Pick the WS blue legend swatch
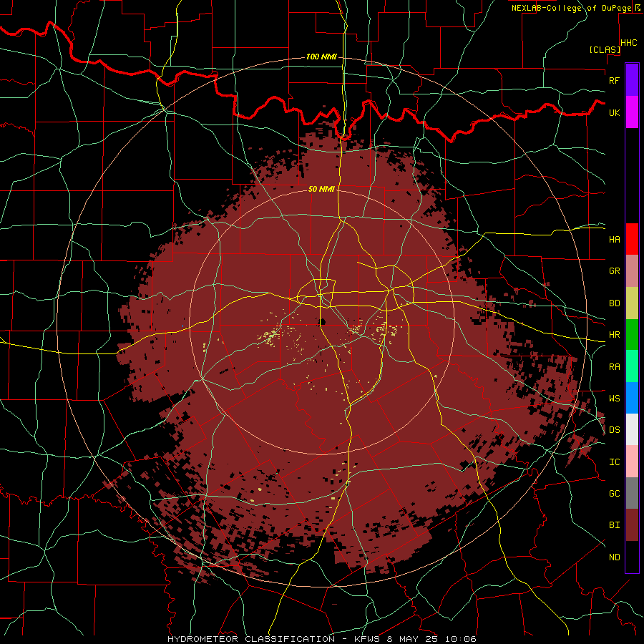This screenshot has width=644, height=644. pyautogui.click(x=632, y=398)
